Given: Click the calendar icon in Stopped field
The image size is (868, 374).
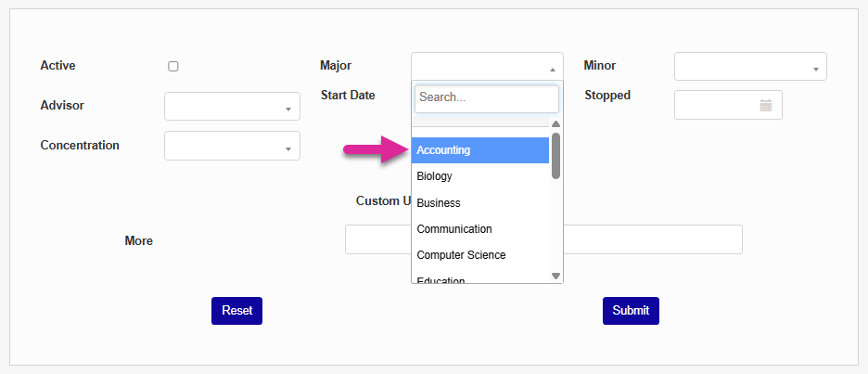Looking at the screenshot, I should [x=766, y=106].
